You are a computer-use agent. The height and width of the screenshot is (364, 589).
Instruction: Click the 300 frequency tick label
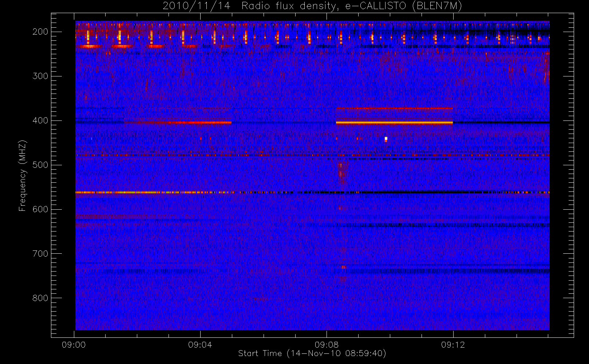[x=40, y=76]
